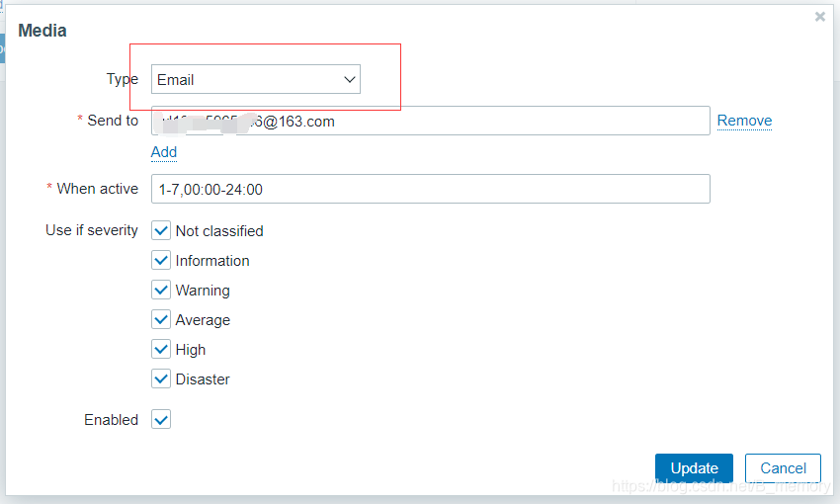The height and width of the screenshot is (504, 840).
Task: Toggle the Information severity checkbox
Action: (161, 260)
